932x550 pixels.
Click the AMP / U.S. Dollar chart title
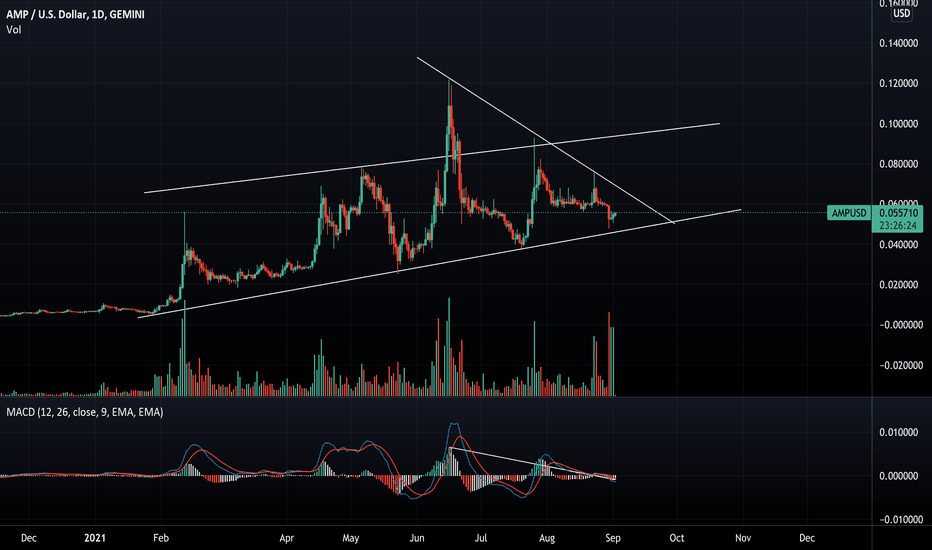click(x=75, y=14)
